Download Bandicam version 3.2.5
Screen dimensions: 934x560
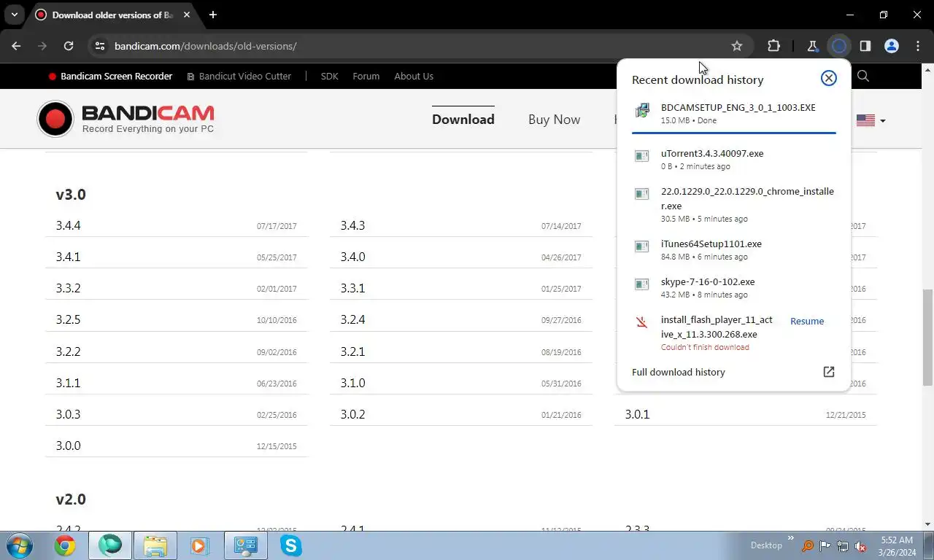click(x=68, y=319)
